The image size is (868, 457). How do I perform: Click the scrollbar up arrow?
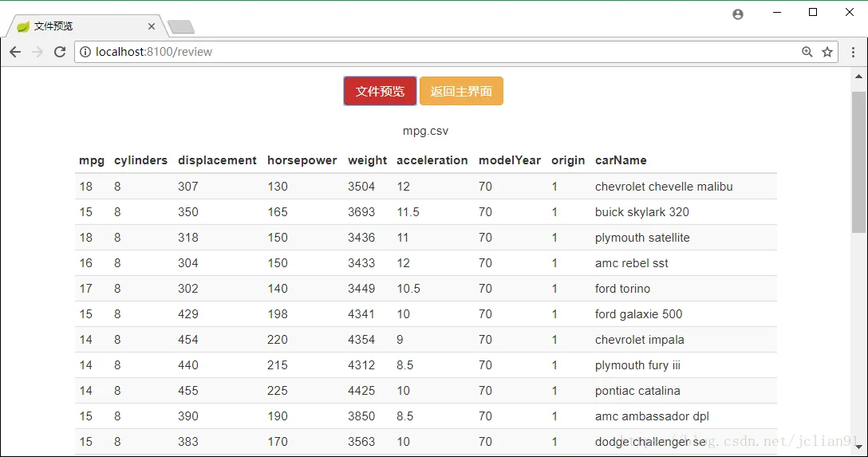pos(858,77)
